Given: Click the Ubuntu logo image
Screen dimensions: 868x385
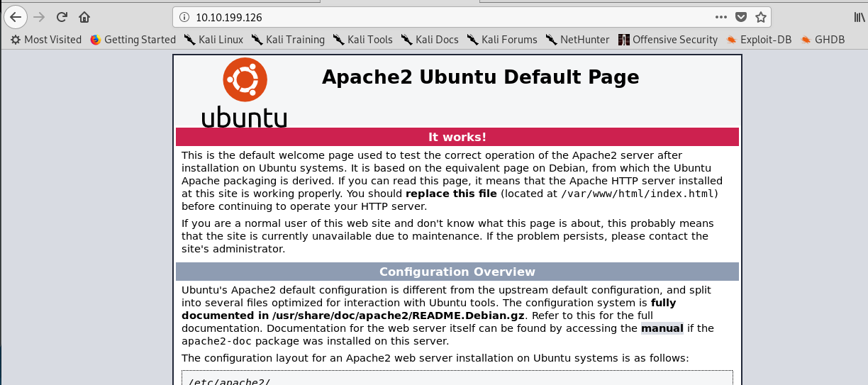Looking at the screenshot, I should coord(245,92).
